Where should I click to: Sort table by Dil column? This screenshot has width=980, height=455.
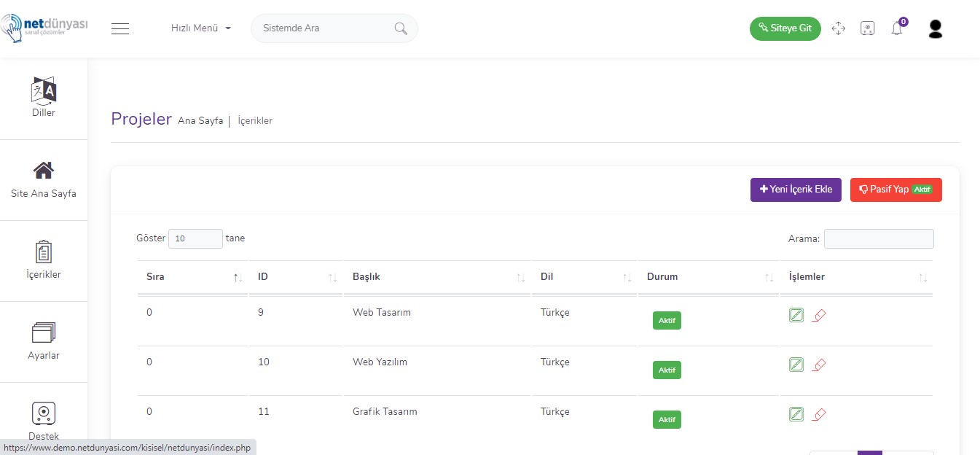584,277
